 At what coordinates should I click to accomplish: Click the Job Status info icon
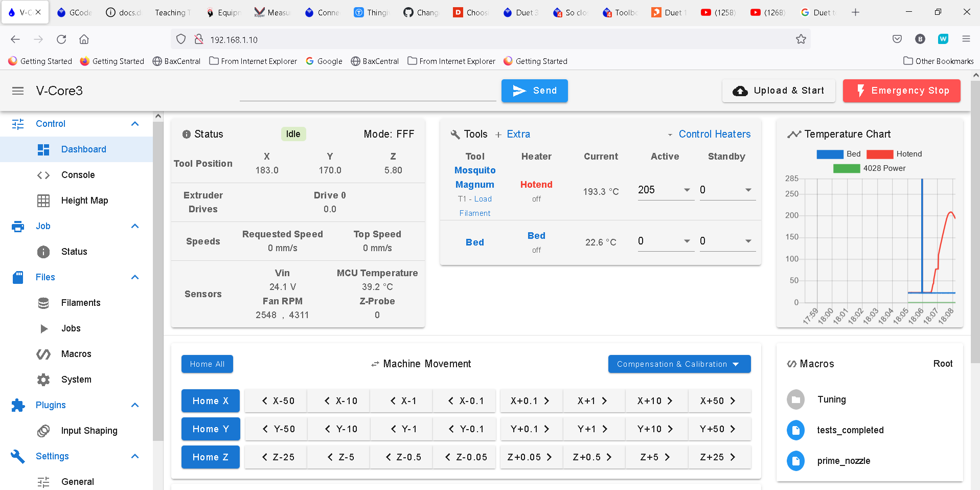(43, 252)
